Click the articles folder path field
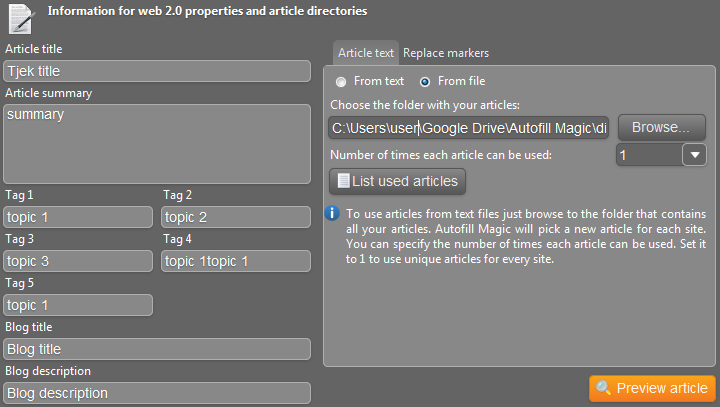The width and height of the screenshot is (720, 407). 469,128
